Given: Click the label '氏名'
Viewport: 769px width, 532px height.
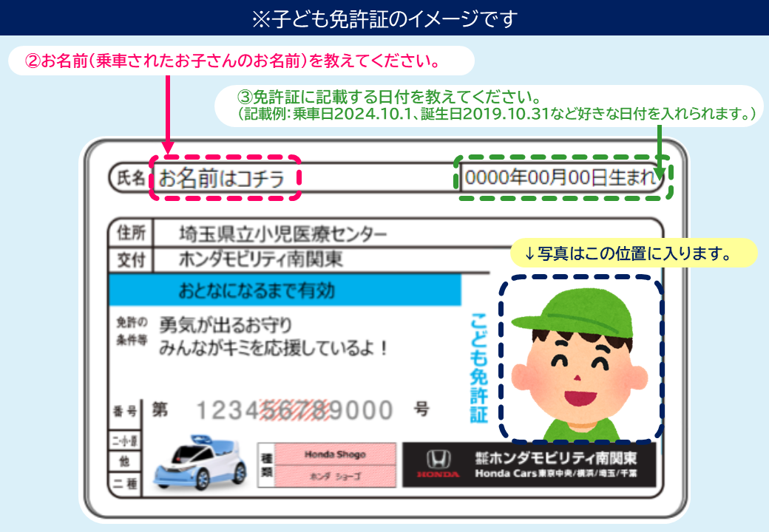Looking at the screenshot, I should (130, 177).
